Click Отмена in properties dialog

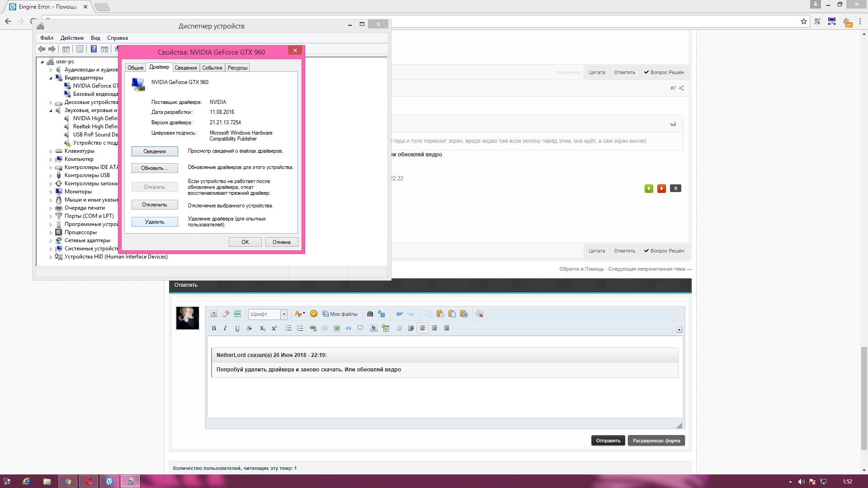pos(281,242)
